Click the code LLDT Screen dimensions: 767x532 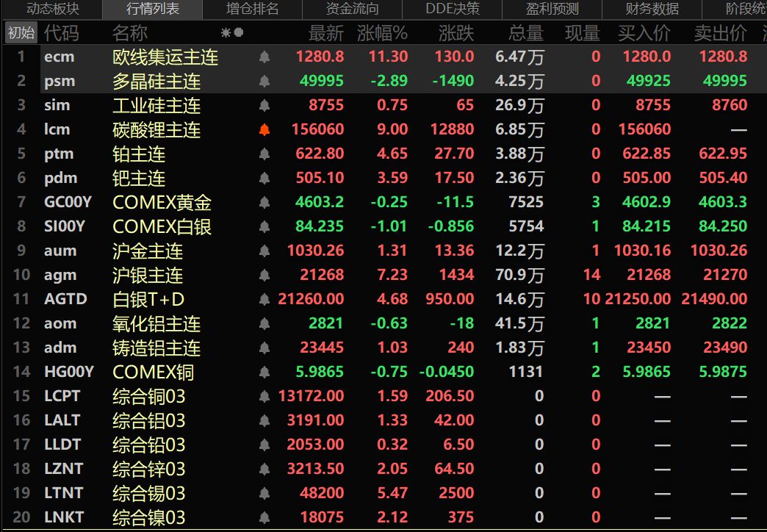point(62,445)
